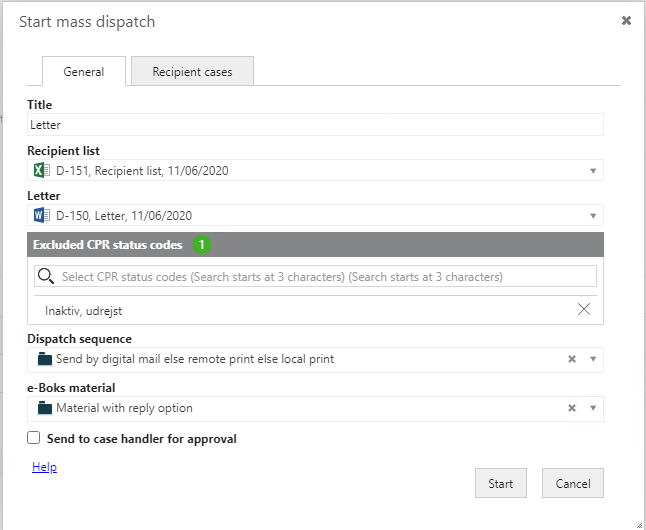Image resolution: width=646 pixels, height=530 pixels.
Task: Expand the Recipient list dropdown
Action: click(593, 171)
